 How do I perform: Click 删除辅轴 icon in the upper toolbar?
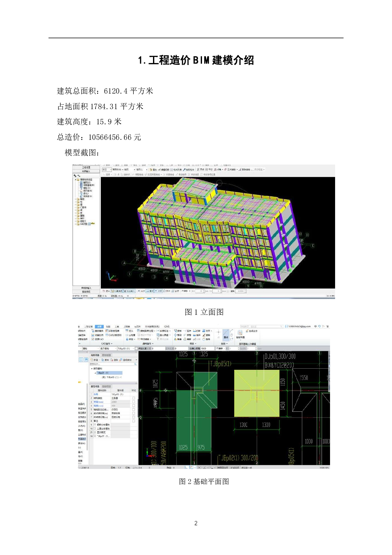pos(240,170)
